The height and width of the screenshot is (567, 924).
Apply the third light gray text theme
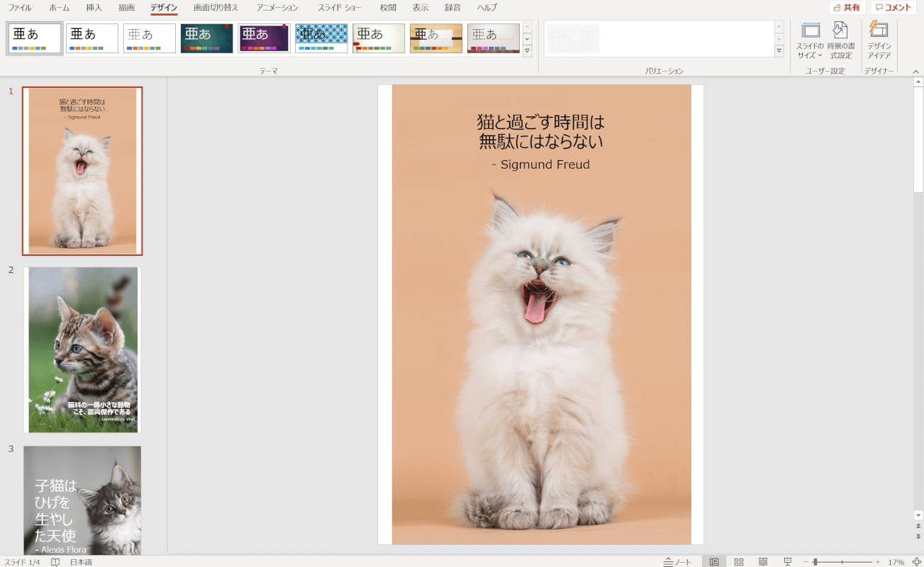click(150, 38)
